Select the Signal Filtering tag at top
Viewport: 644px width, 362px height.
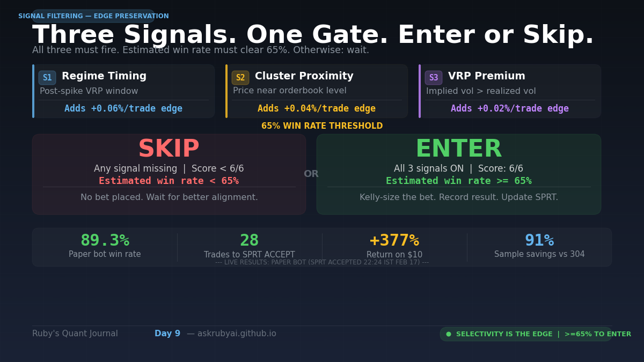(x=93, y=16)
